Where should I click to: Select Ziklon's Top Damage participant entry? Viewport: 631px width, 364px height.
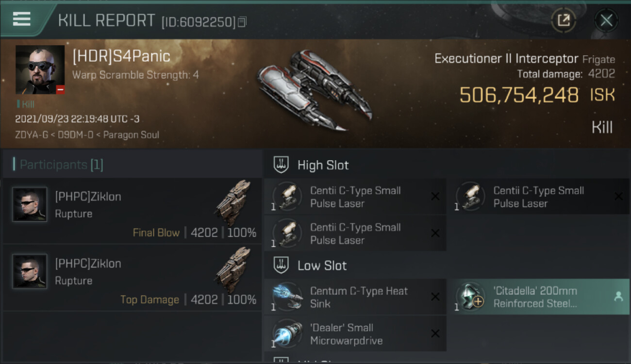click(132, 278)
